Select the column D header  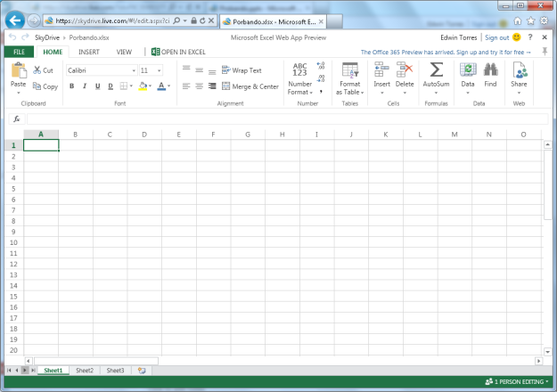click(144, 135)
